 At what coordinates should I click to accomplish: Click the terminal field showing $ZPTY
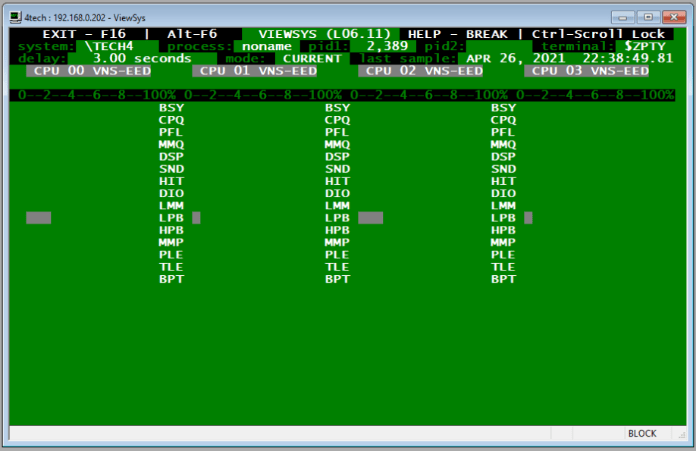[649, 46]
